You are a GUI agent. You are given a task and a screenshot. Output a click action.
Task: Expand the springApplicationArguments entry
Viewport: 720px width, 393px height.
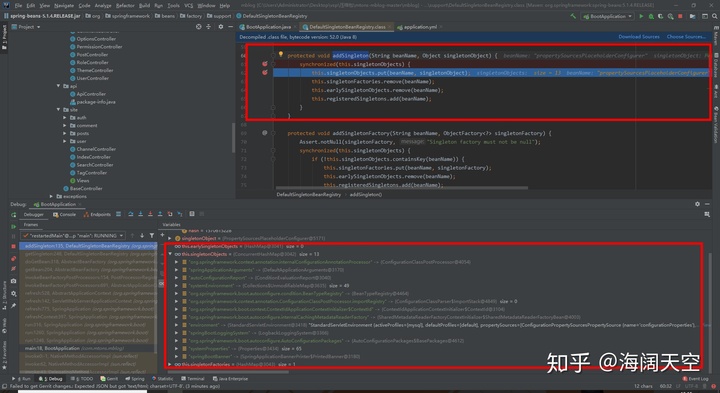(176, 270)
